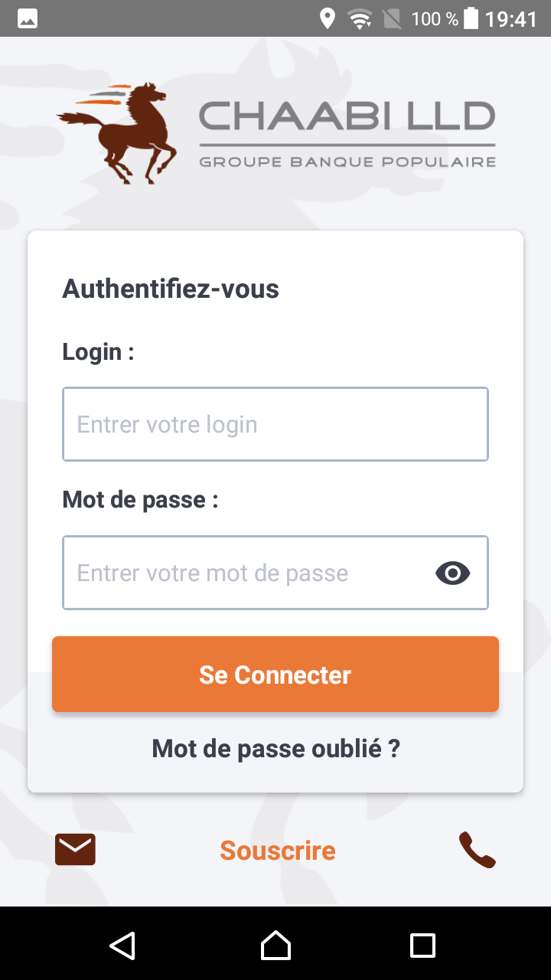Tap the Authentifiez-vous heading

pos(171,289)
